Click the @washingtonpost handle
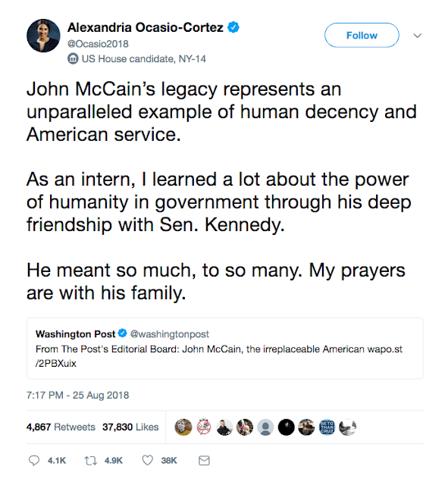 [x=170, y=334]
